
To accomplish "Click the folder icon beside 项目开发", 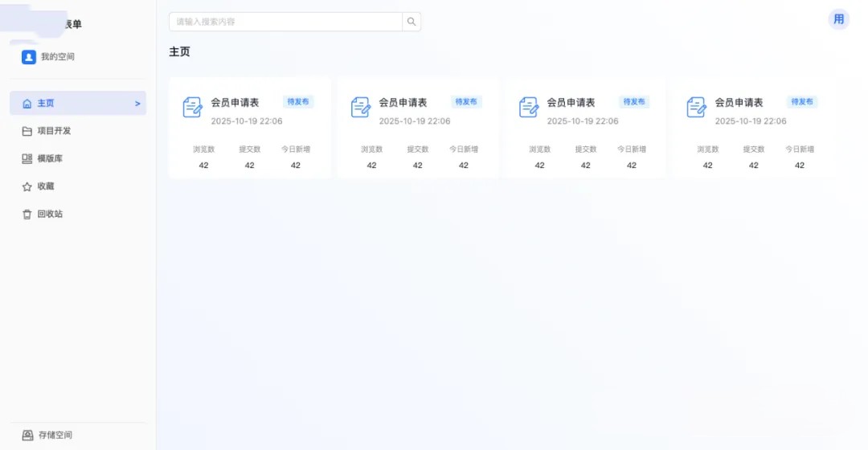I will (x=27, y=131).
